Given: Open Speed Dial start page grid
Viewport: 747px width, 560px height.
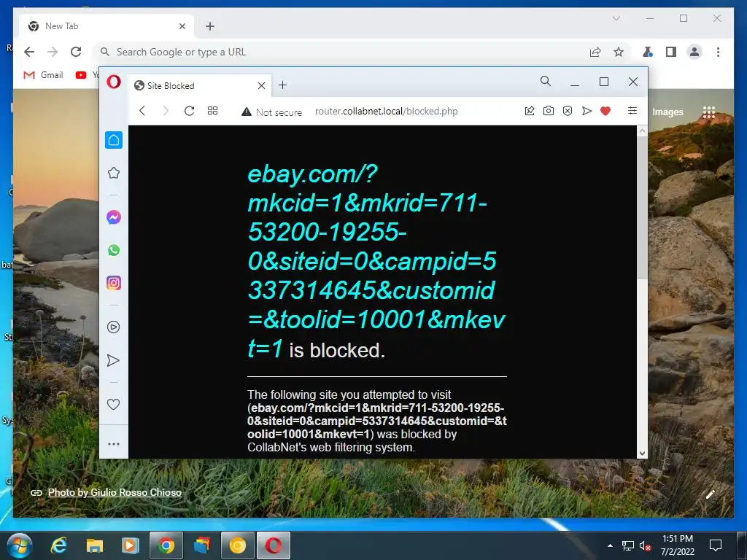Looking at the screenshot, I should click(x=212, y=111).
